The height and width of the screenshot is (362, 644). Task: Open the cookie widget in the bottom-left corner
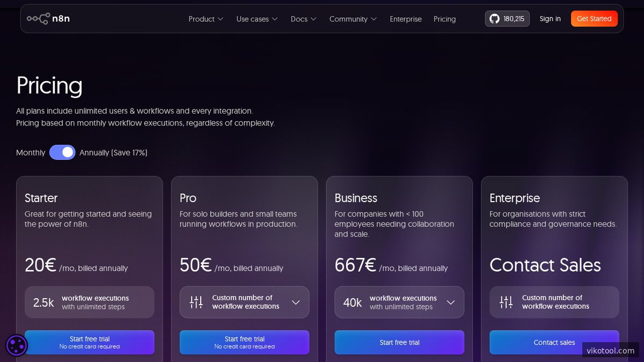click(x=17, y=345)
